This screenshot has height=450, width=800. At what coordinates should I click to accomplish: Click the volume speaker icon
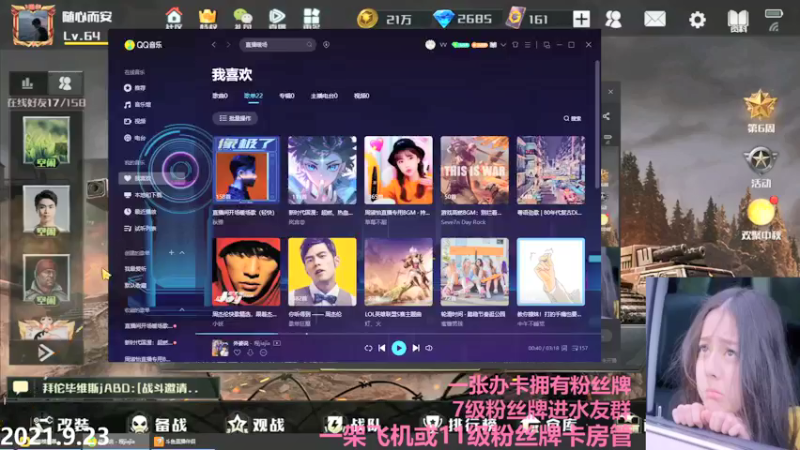coord(429,348)
